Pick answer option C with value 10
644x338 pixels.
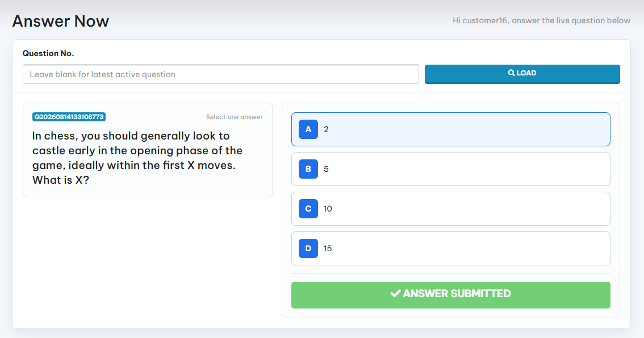(450, 209)
